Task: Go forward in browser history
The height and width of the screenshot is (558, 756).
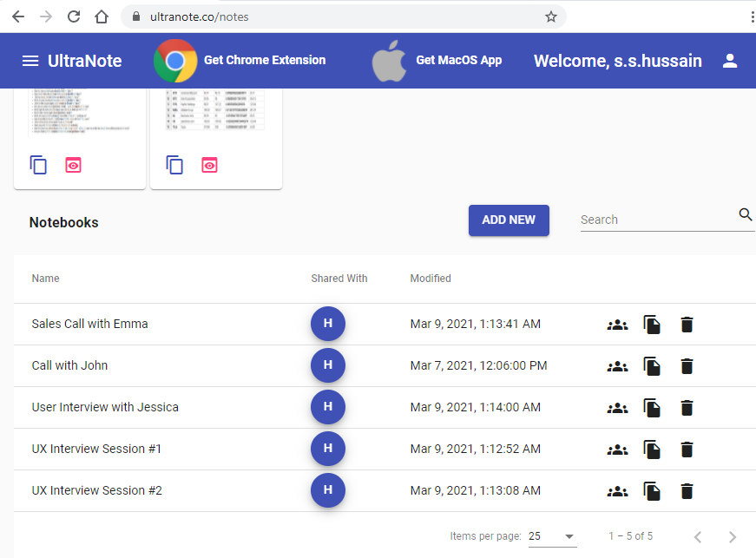Action: point(46,16)
